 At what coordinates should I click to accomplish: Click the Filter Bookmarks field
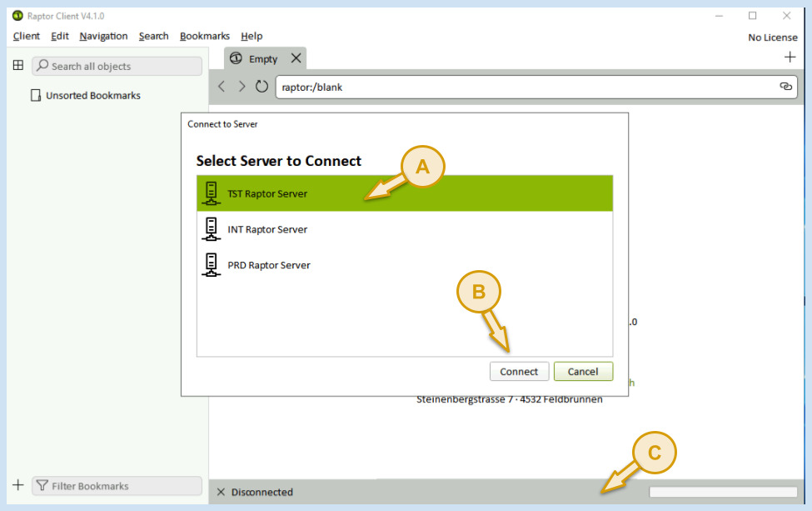117,486
